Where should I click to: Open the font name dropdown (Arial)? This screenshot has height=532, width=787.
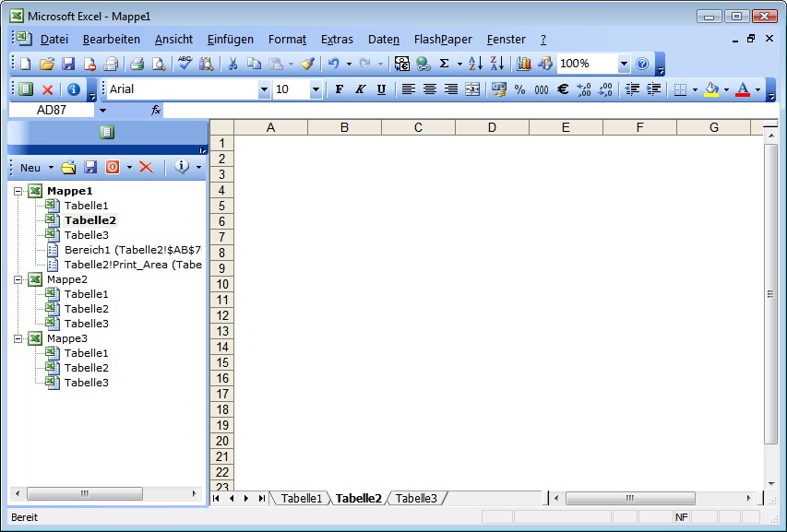(x=264, y=89)
